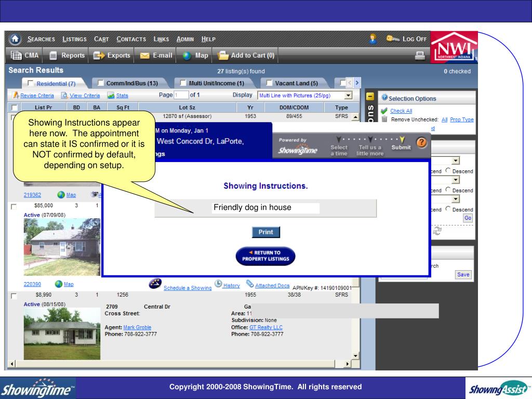
Task: Check the $85,000 listing checkbox
Action: pyautogui.click(x=14, y=207)
